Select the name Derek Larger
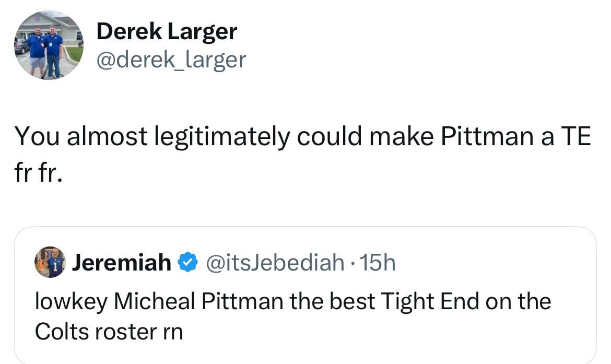611x364 pixels. click(x=166, y=30)
